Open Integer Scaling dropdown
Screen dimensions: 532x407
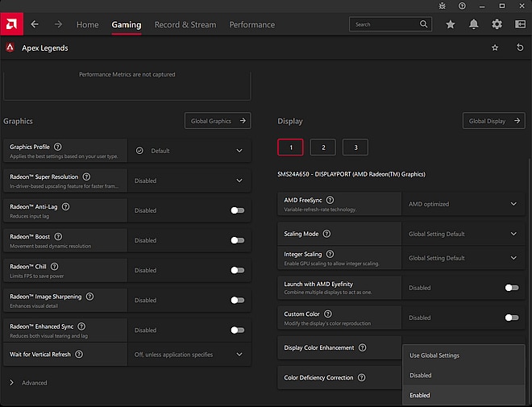pyautogui.click(x=463, y=258)
